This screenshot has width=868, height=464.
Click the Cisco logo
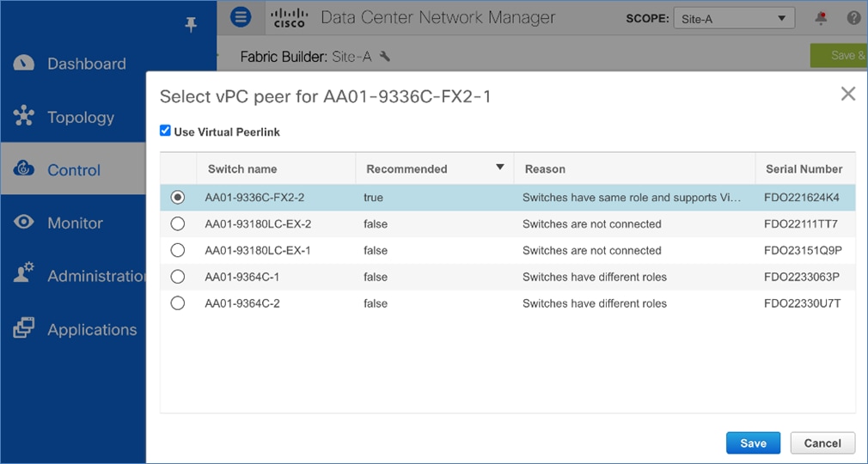tap(289, 18)
